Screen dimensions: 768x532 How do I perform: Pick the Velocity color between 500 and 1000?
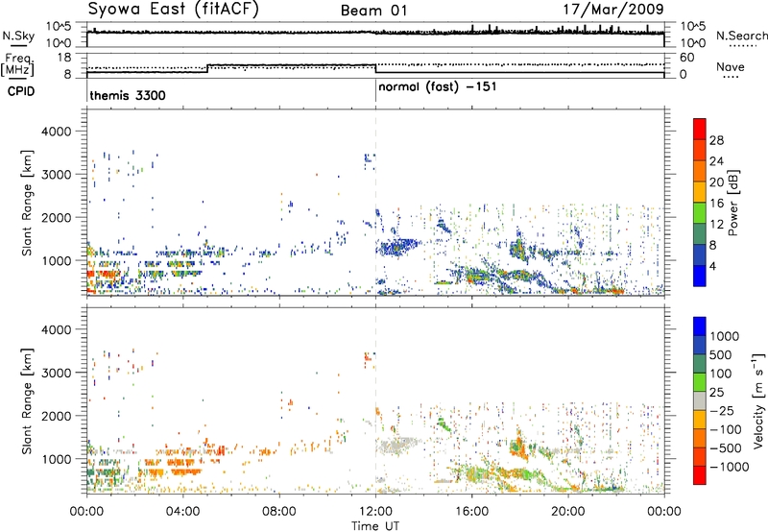tap(700, 346)
